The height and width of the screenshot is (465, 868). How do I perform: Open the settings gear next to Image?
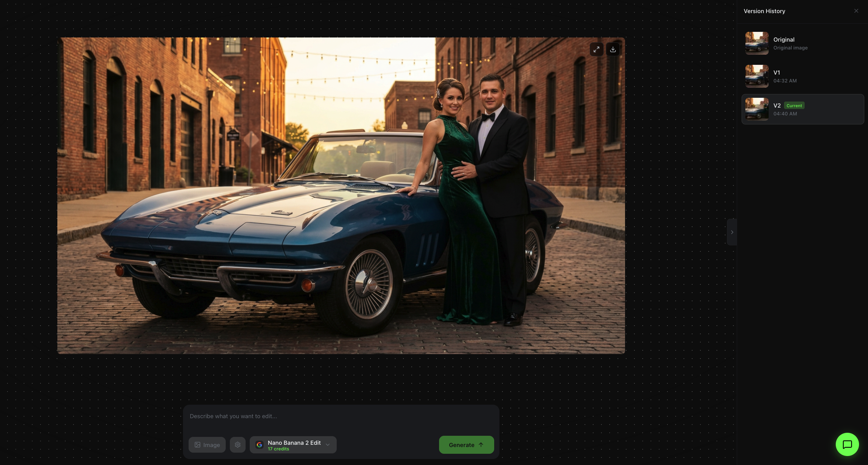[x=238, y=445]
